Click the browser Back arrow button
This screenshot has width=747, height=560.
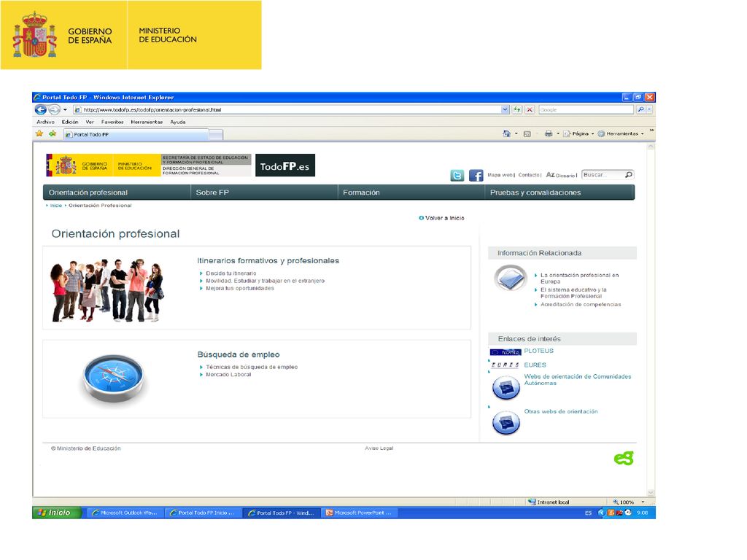(41, 110)
